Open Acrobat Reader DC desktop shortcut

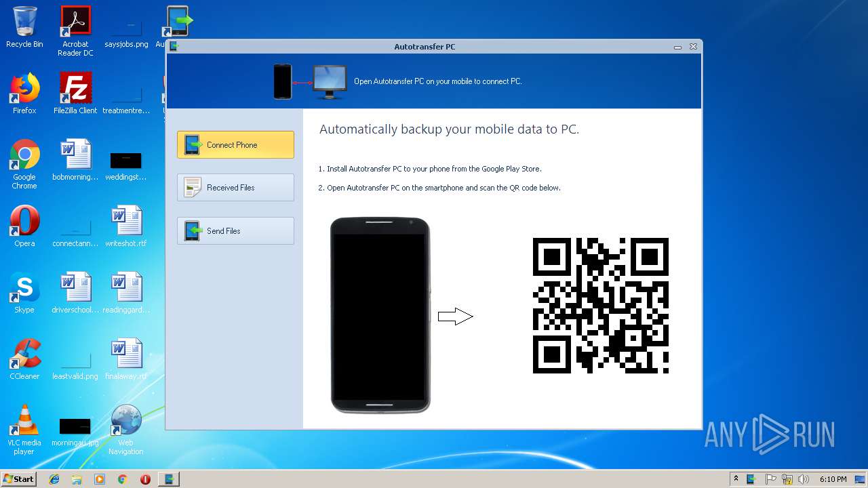75,31
